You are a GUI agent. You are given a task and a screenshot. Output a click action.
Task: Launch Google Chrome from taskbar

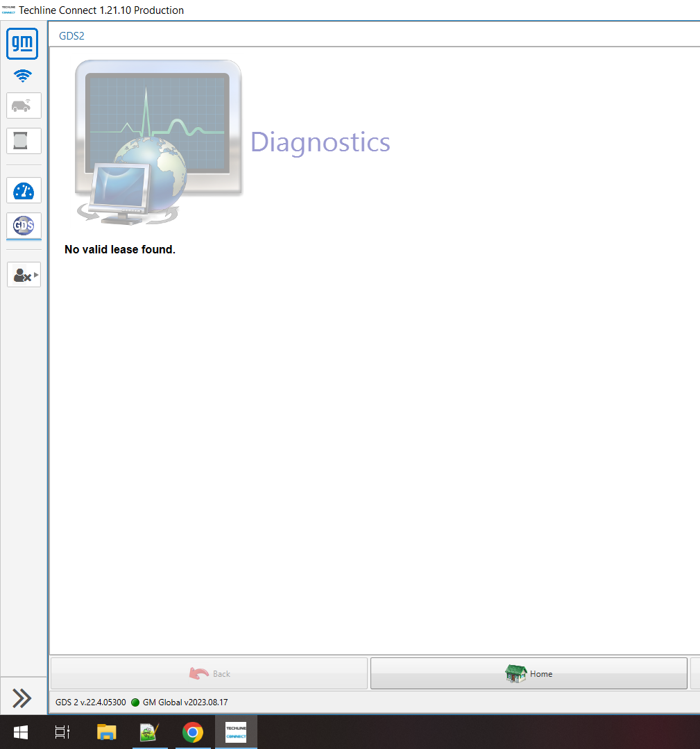click(192, 732)
